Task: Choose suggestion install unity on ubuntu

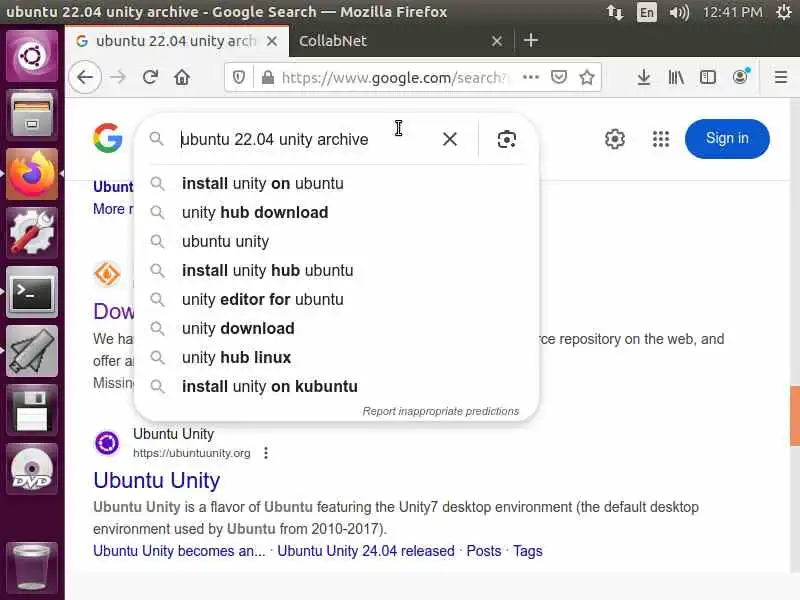Action: pos(336,184)
